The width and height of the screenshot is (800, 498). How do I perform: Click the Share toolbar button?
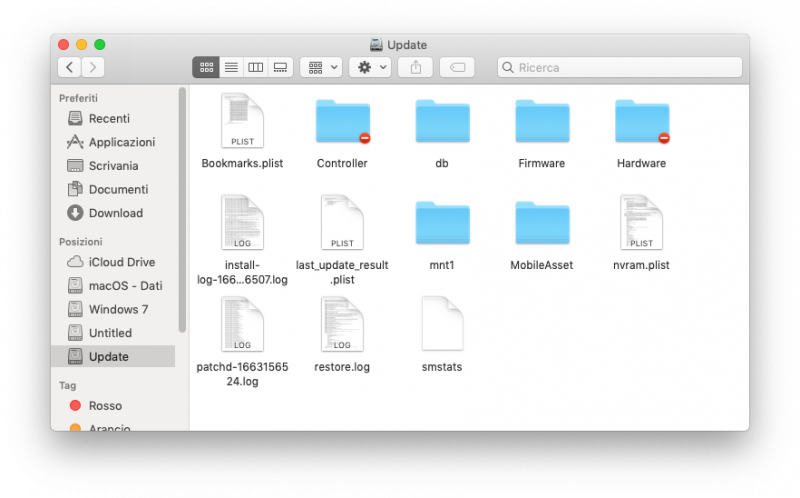[x=415, y=67]
